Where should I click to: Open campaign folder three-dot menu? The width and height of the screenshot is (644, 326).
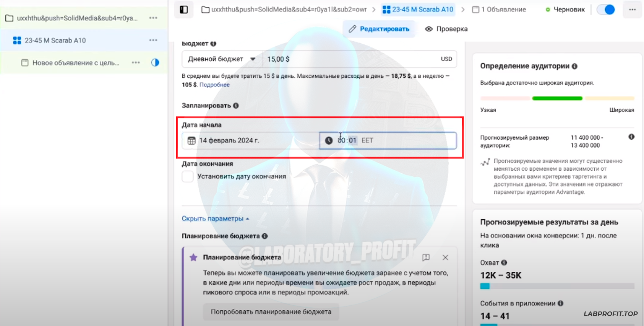[153, 18]
